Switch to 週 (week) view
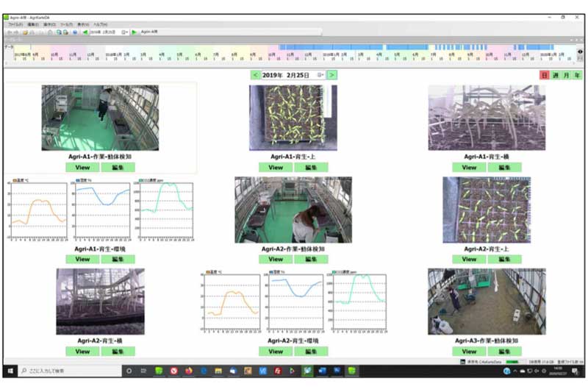This screenshot has height=392, width=588. pos(555,75)
